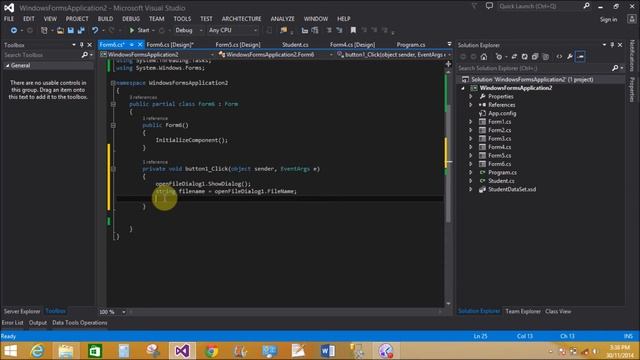Click the Open File folder icon
Viewport: 640px width, 360px height.
[x=60, y=30]
